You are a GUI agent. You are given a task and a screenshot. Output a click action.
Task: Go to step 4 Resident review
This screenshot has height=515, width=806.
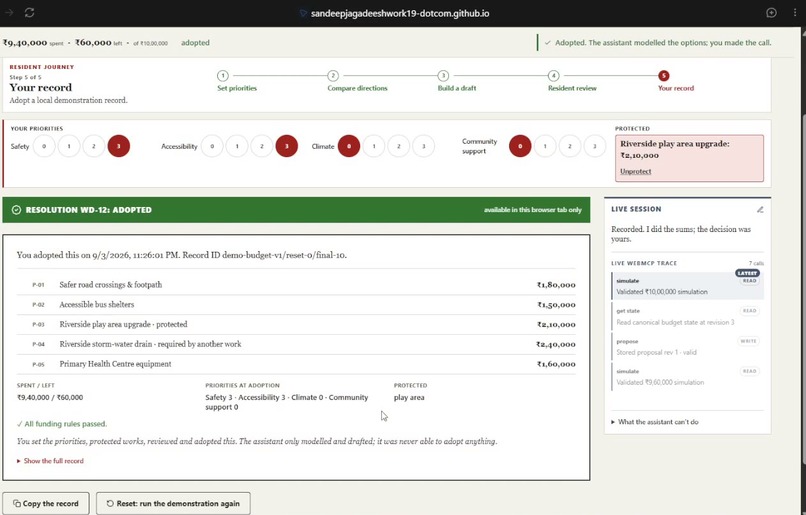572,81
